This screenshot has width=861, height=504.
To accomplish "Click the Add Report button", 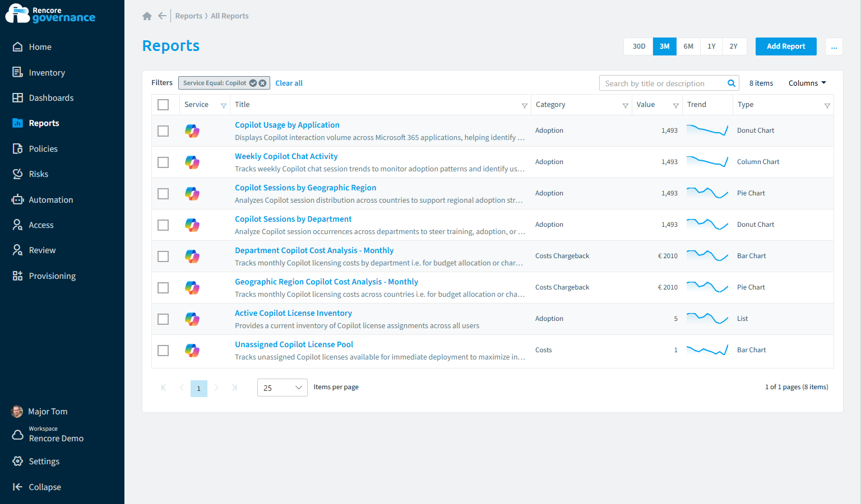I will click(786, 46).
